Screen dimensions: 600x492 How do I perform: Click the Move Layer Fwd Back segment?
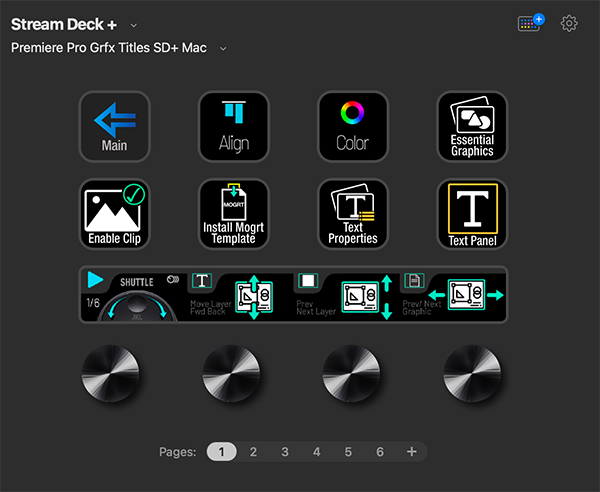click(240, 295)
